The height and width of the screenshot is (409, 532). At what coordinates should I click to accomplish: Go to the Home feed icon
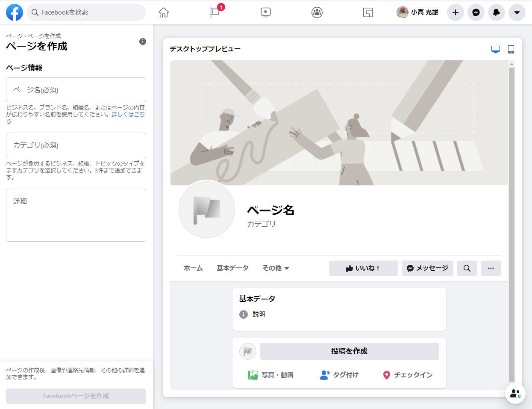(x=164, y=12)
